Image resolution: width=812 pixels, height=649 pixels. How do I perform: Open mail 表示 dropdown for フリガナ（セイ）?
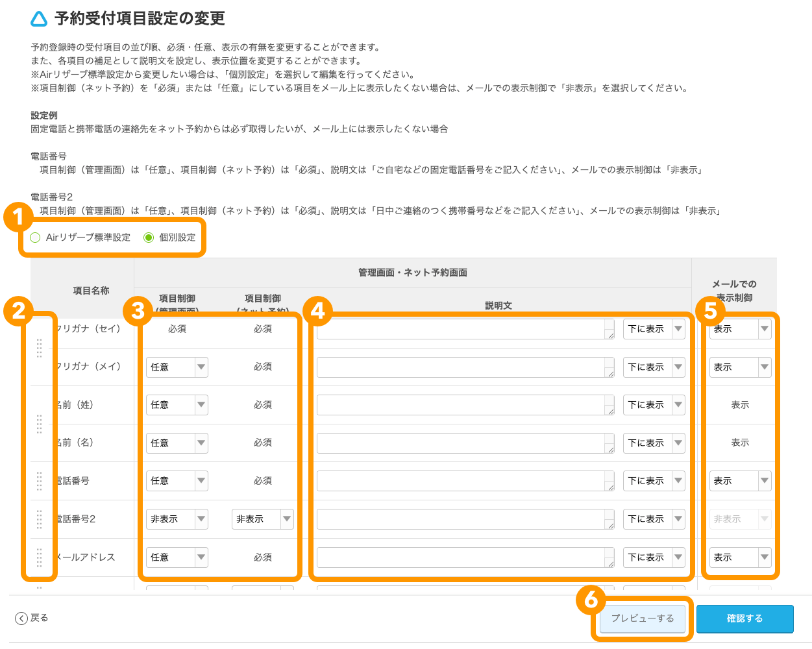click(x=741, y=329)
